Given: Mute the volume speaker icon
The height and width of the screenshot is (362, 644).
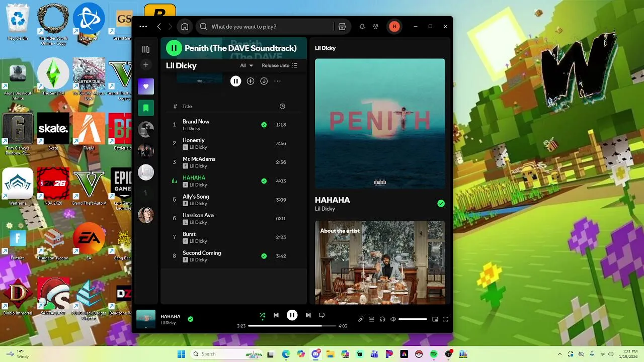Looking at the screenshot, I should click(393, 319).
